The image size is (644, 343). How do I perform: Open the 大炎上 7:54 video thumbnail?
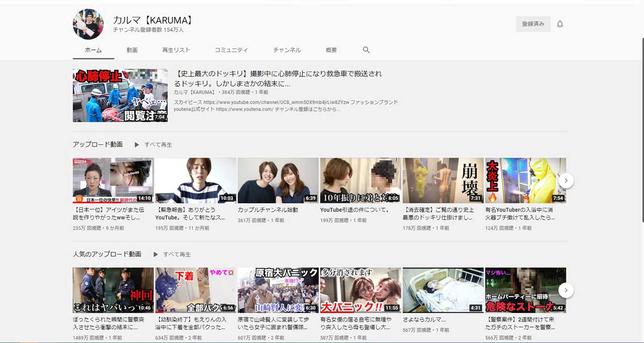tap(526, 180)
